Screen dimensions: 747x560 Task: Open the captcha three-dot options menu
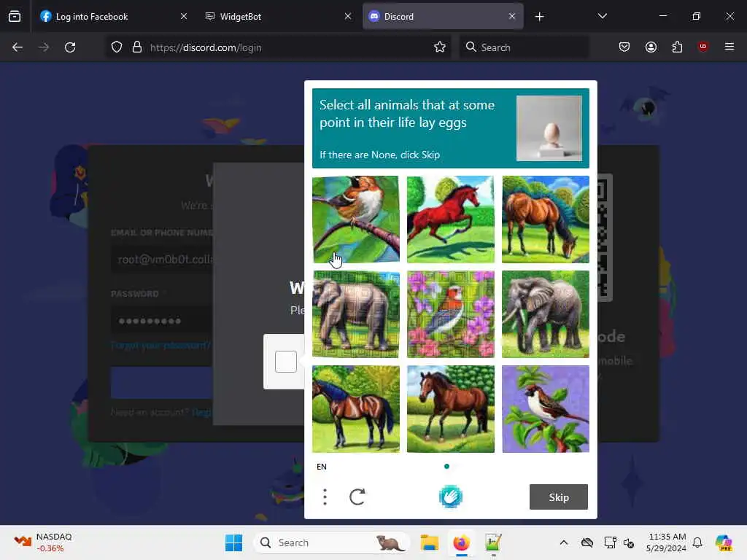325,497
